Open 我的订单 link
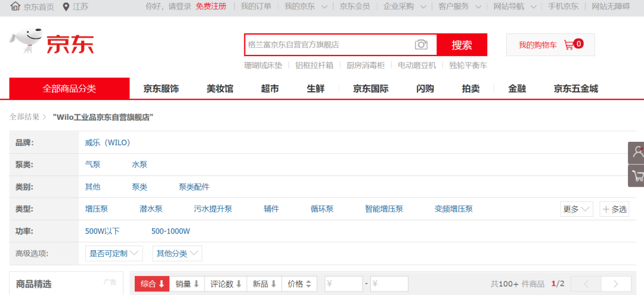Image resolution: width=644 pixels, height=295 pixels. pyautogui.click(x=256, y=6)
